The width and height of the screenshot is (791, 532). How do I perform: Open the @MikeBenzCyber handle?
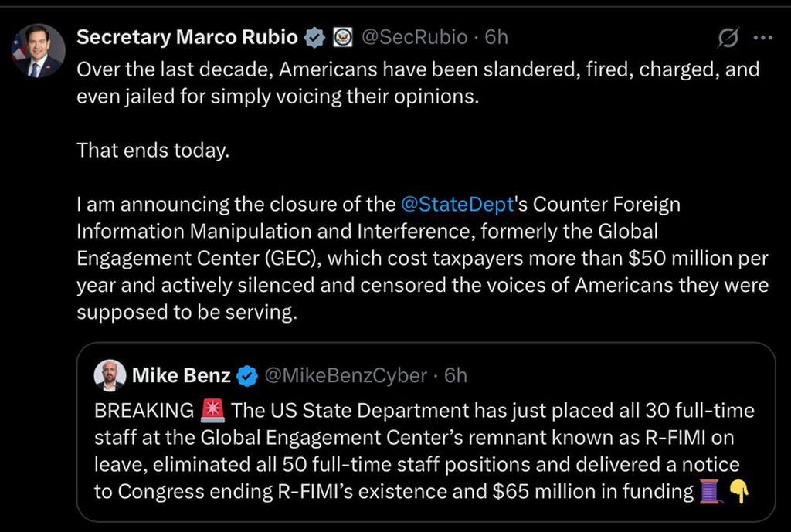pyautogui.click(x=345, y=375)
